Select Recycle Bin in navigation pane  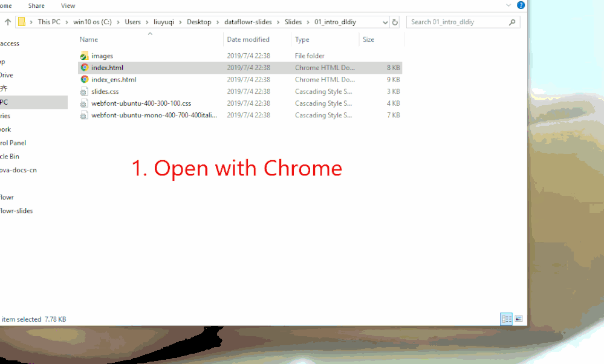(x=10, y=157)
